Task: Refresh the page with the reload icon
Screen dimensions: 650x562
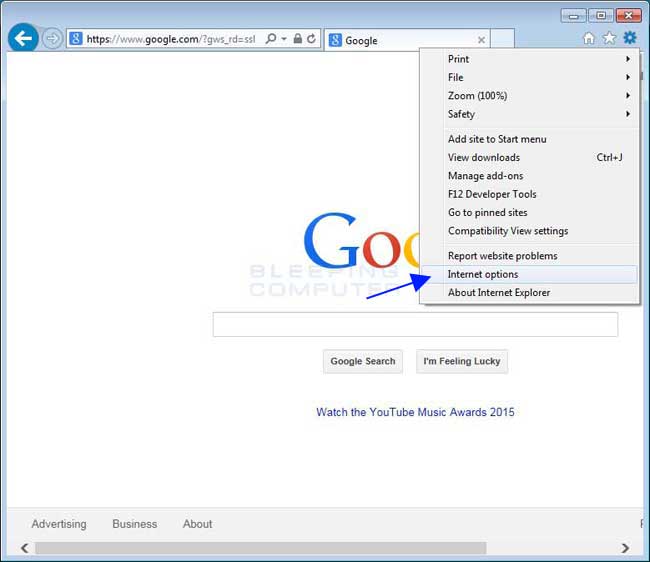Action: [311, 40]
